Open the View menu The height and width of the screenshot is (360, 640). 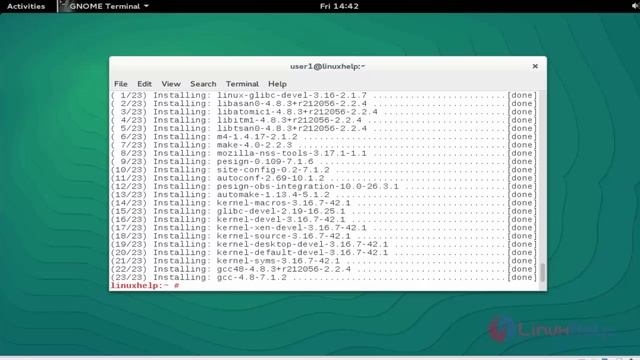[x=171, y=84]
